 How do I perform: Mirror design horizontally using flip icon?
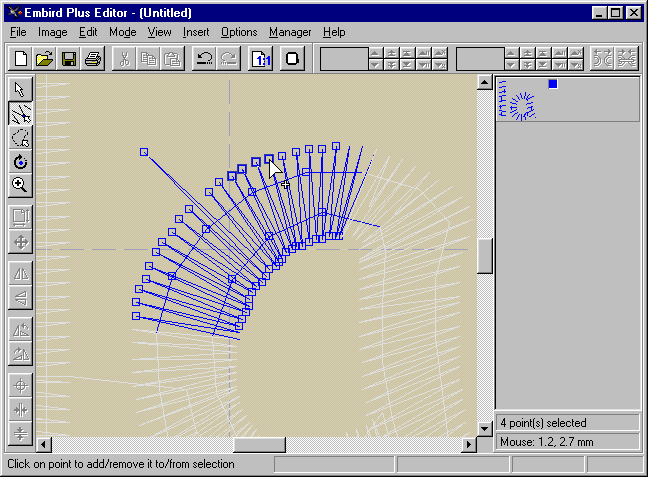point(20,274)
